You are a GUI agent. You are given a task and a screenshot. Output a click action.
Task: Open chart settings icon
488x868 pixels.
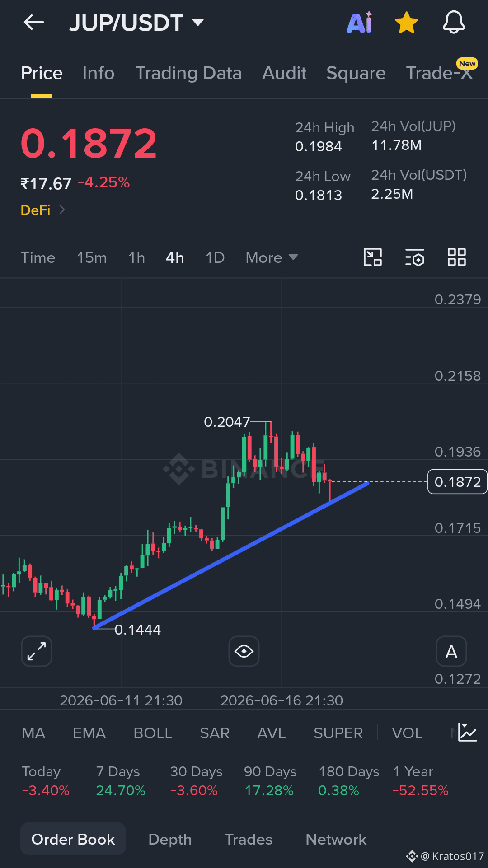click(414, 257)
